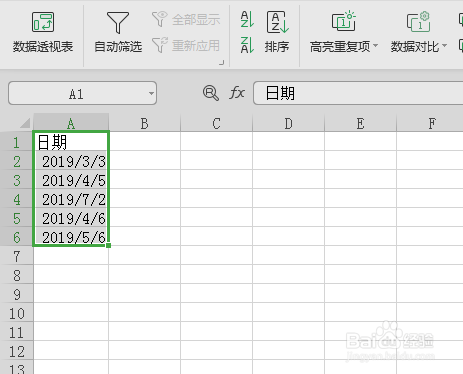Click the select-all corner triangle

click(25, 123)
